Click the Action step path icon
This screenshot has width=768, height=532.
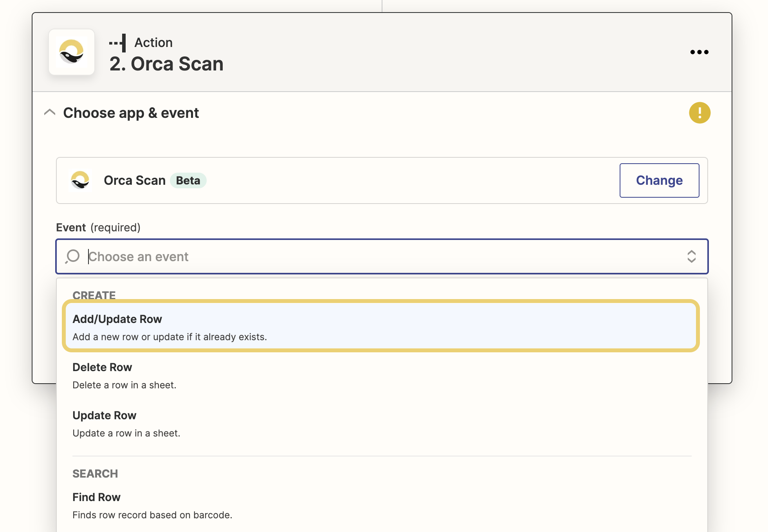point(118,43)
